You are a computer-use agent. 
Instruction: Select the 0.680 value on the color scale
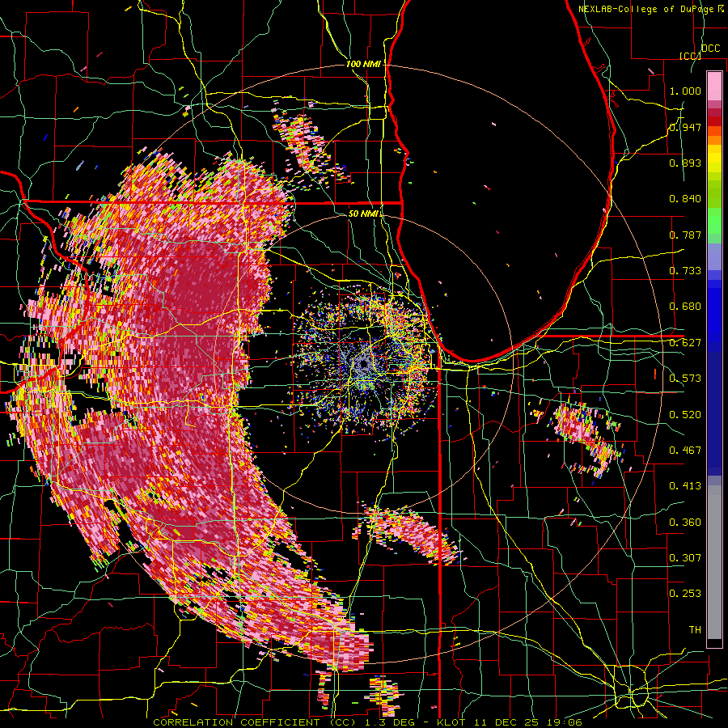(685, 307)
